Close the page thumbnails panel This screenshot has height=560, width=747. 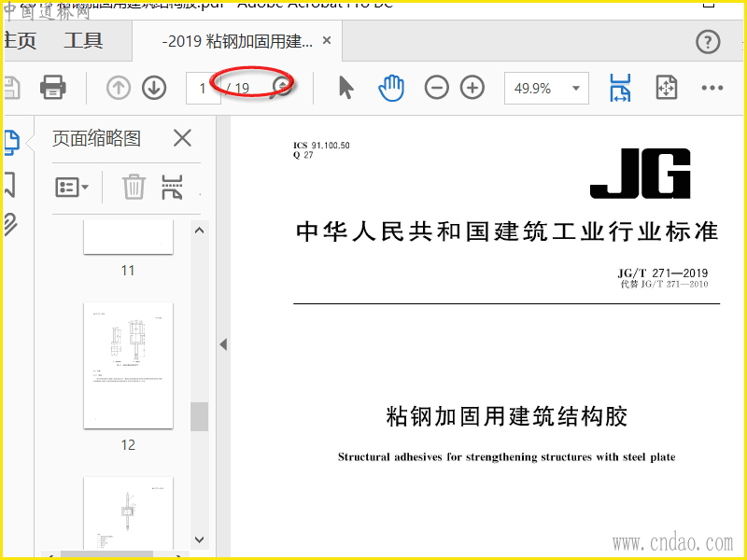[182, 138]
